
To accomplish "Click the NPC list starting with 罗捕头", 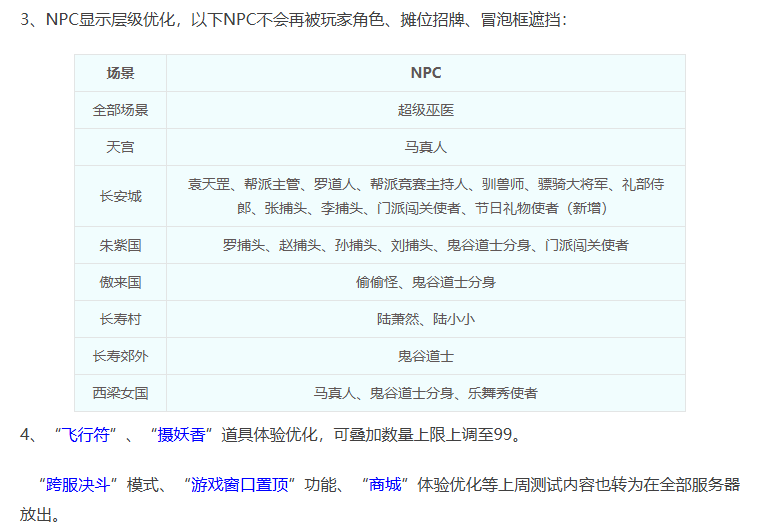I will [426, 246].
